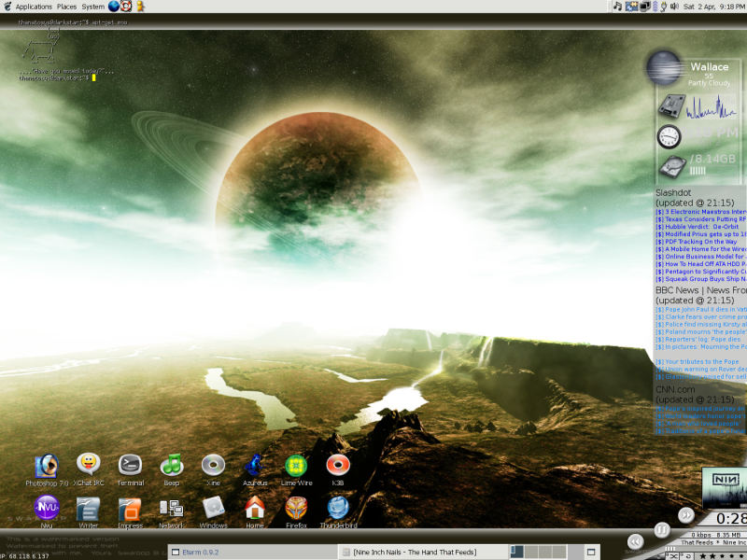Pause the currently playing song
This screenshot has width=747, height=560.
coord(662,530)
